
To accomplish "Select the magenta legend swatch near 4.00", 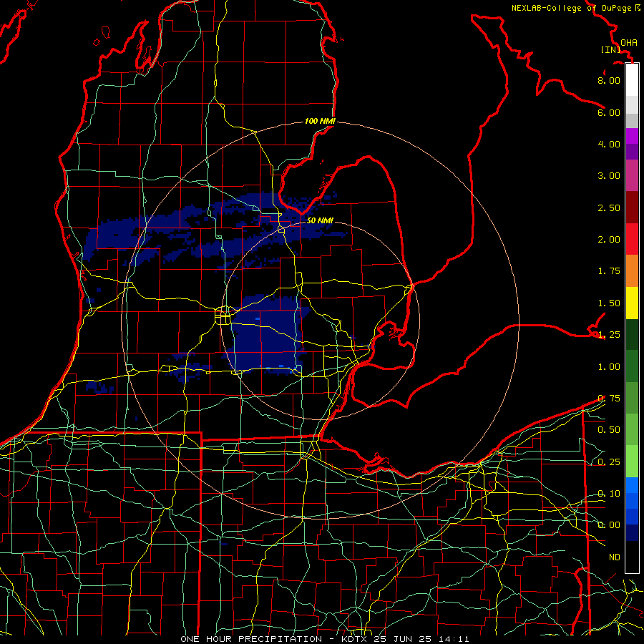I will pos(632,136).
